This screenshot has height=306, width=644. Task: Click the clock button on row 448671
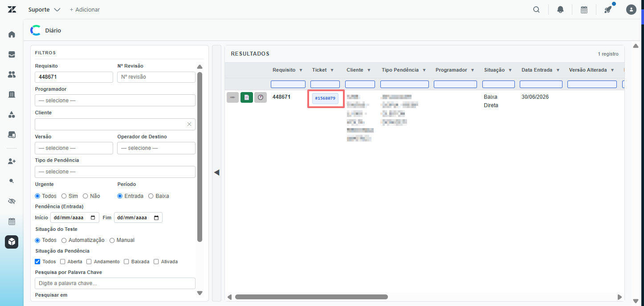pos(261,97)
